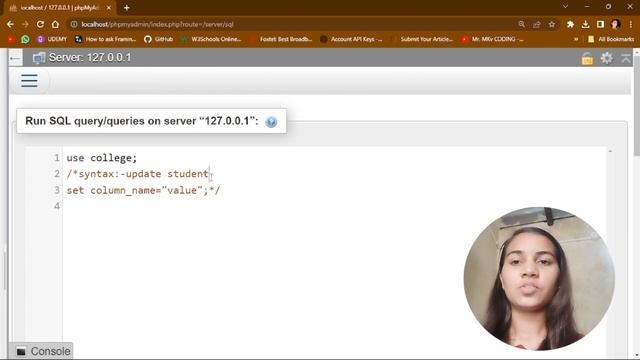View site information icon in address bar
Screen dimensions: 640x360
point(74,24)
